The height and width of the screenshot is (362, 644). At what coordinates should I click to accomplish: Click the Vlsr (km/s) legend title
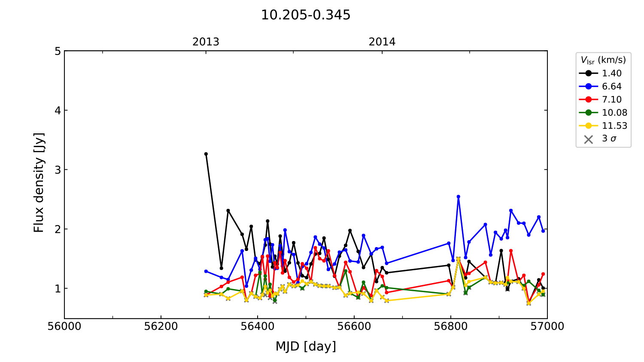click(603, 60)
